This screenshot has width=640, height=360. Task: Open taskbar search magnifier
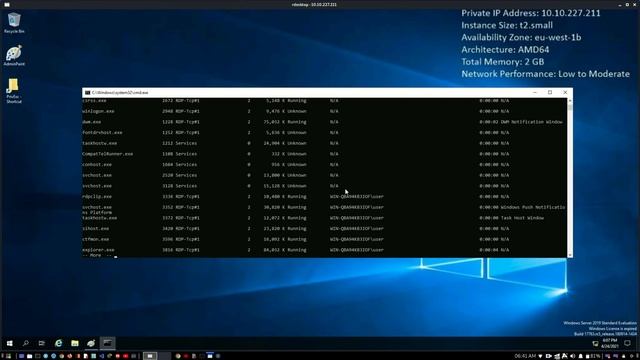point(26,343)
